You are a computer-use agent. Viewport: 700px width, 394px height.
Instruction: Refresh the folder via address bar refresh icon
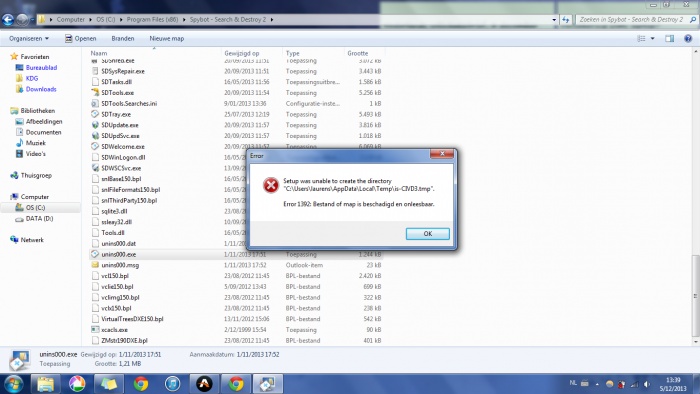coord(566,20)
